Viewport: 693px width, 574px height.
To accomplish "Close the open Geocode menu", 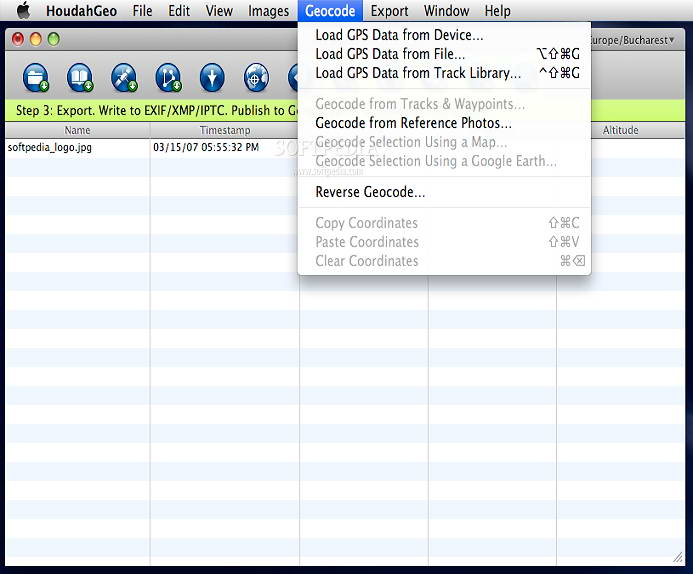I will 330,11.
